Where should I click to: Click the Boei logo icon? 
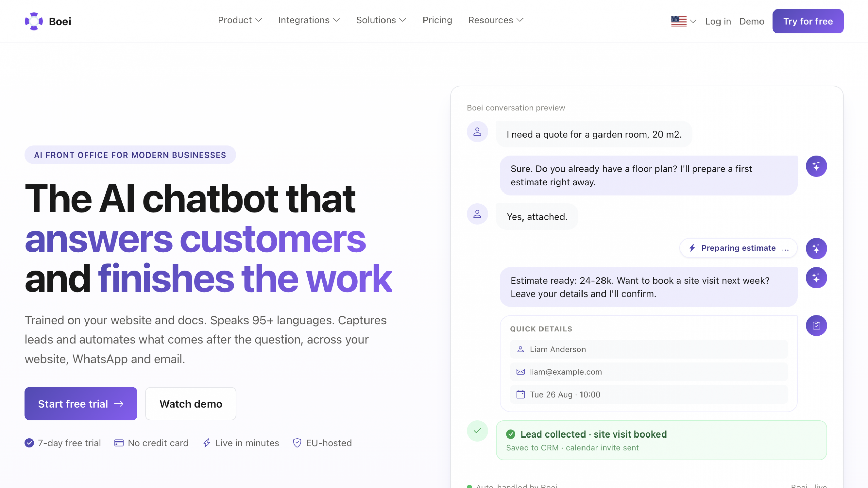[34, 21]
